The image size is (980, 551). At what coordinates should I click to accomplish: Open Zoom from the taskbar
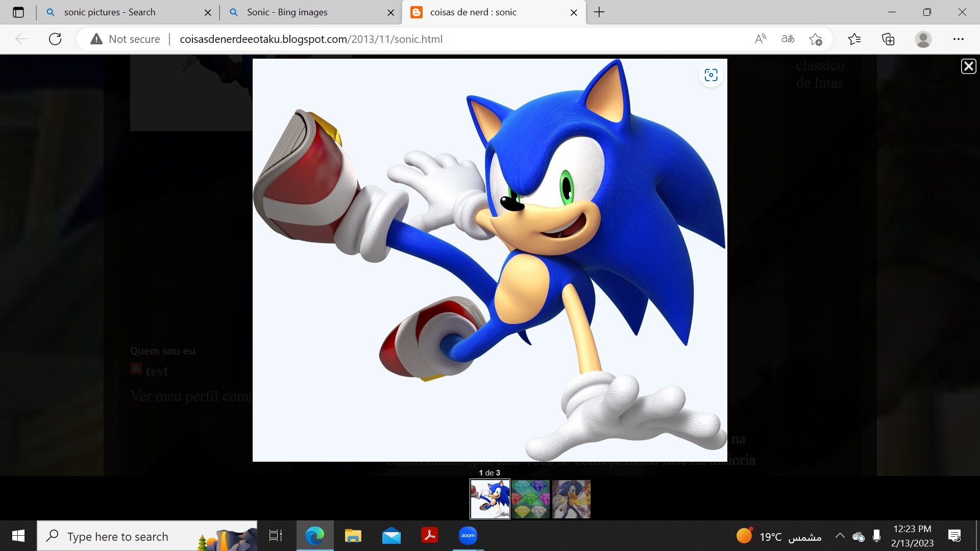tap(468, 536)
